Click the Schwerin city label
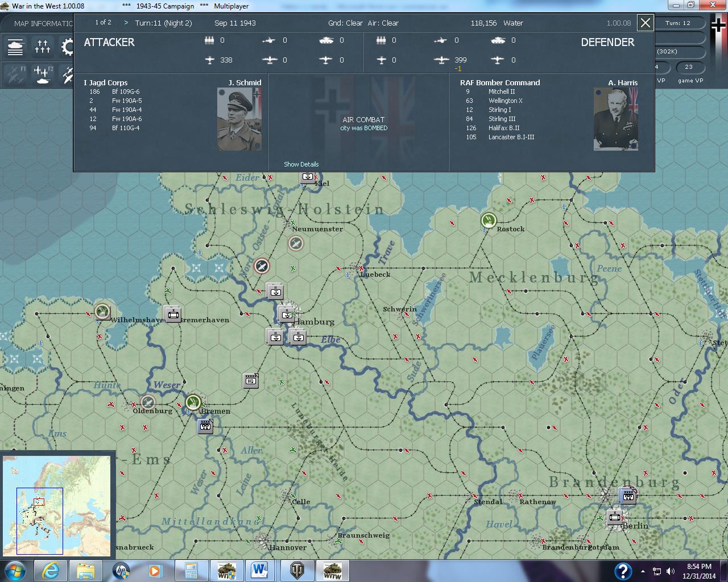Viewport: 728px width, 582px height. pyautogui.click(x=400, y=309)
